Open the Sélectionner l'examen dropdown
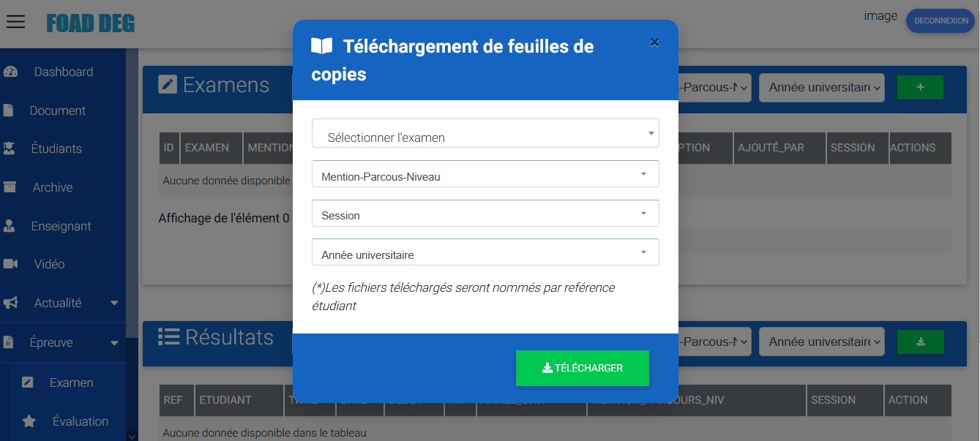The width and height of the screenshot is (980, 441). point(485,133)
